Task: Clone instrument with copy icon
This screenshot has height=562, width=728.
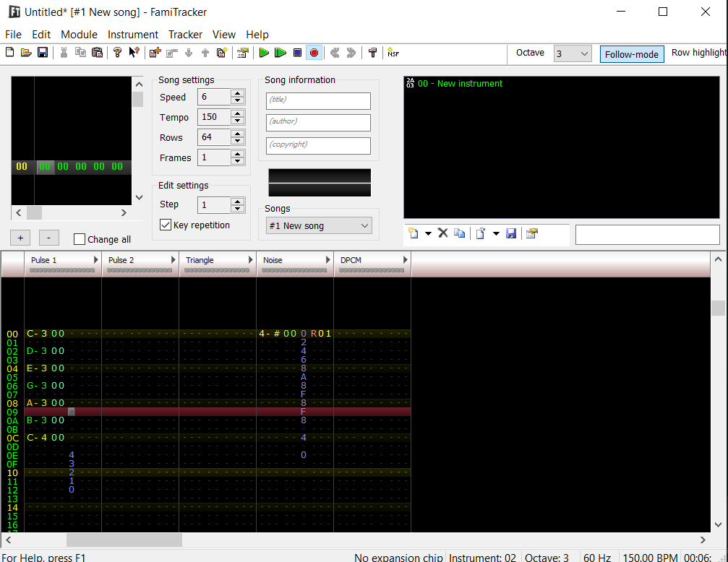Action: pyautogui.click(x=459, y=233)
